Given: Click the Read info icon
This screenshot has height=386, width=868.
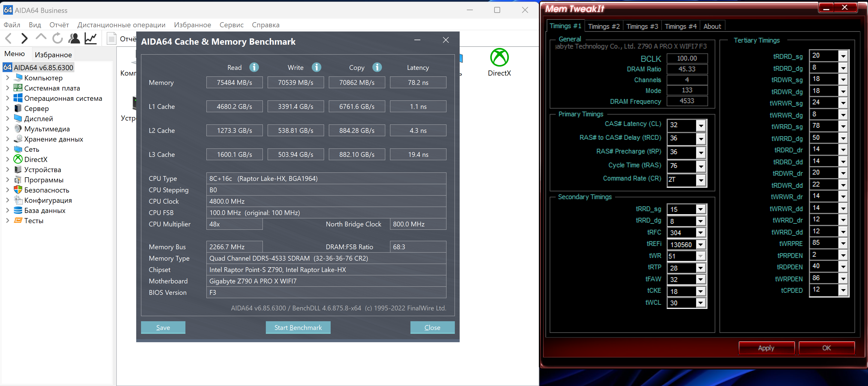Looking at the screenshot, I should [254, 67].
